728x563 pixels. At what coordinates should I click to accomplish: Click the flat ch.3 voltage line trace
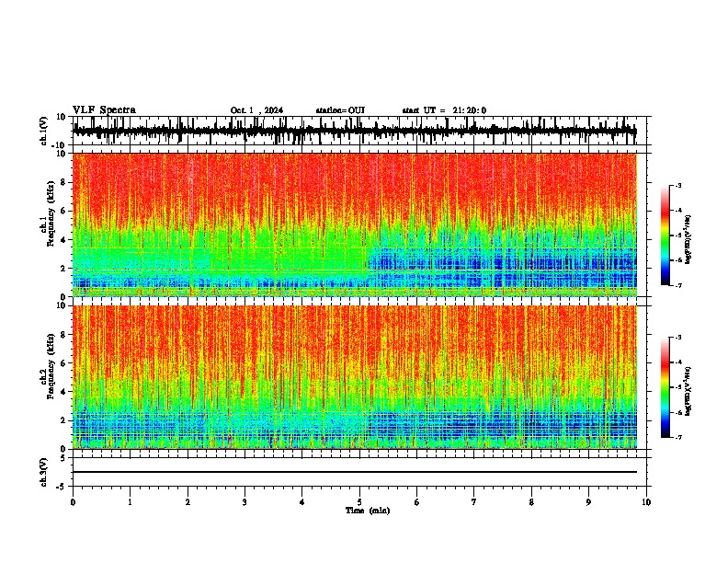point(355,472)
